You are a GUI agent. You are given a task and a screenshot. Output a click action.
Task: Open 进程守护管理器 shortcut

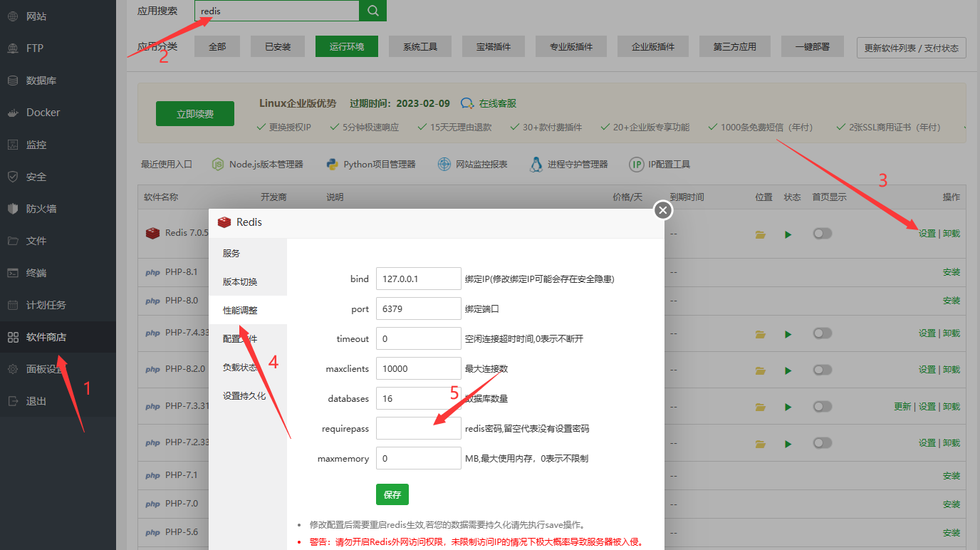[569, 164]
